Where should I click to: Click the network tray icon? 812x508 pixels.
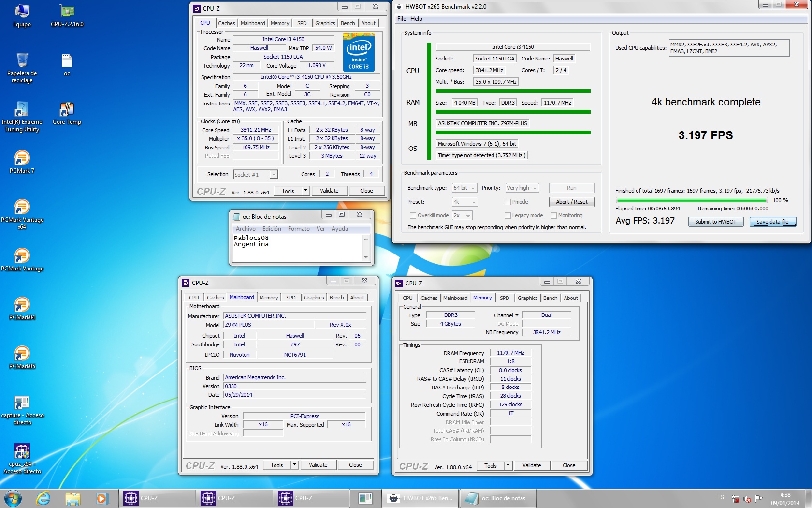point(736,499)
